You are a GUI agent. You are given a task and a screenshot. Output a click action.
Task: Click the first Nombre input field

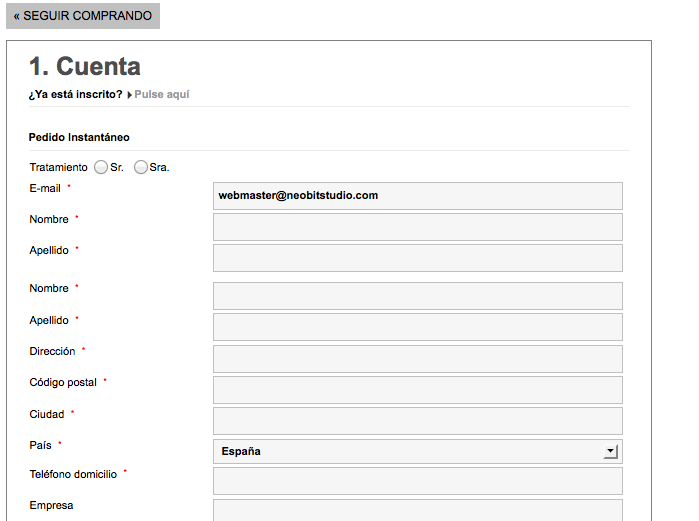418,227
